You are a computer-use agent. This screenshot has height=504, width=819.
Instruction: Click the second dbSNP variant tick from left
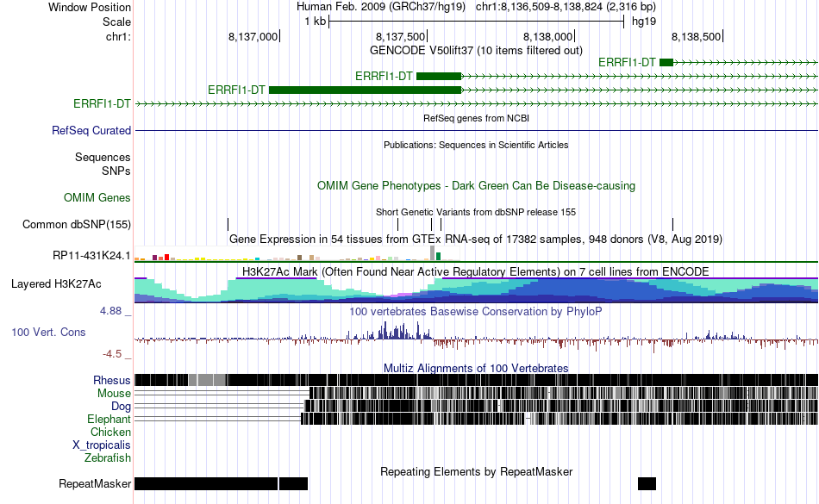(x=398, y=224)
